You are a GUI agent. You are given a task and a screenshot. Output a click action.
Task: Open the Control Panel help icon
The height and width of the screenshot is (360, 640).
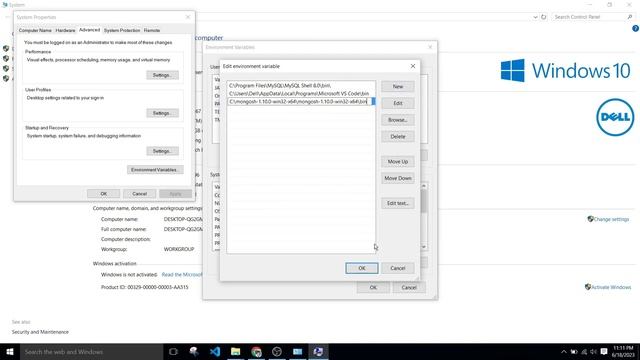click(x=635, y=29)
